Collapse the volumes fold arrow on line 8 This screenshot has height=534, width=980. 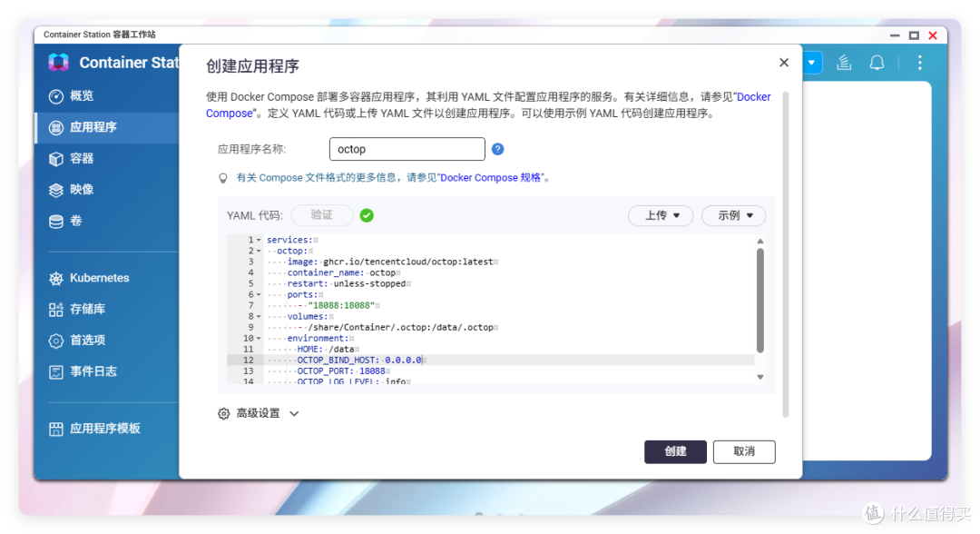(x=259, y=316)
